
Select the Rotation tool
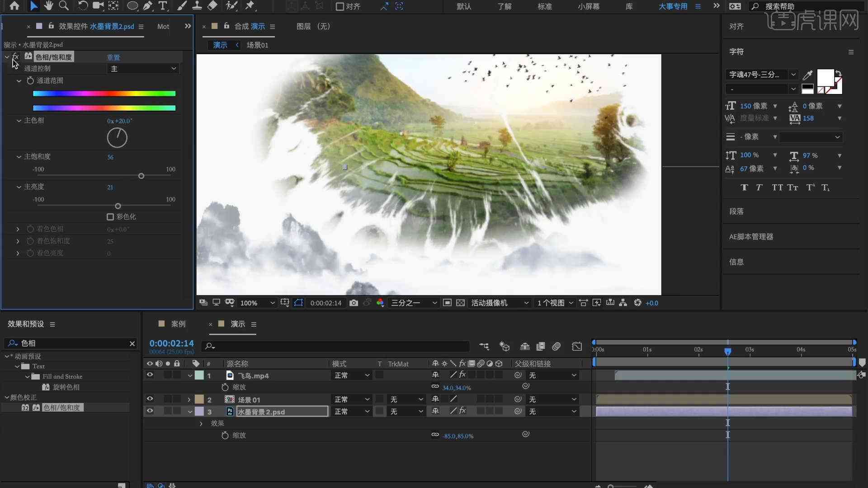coord(83,6)
